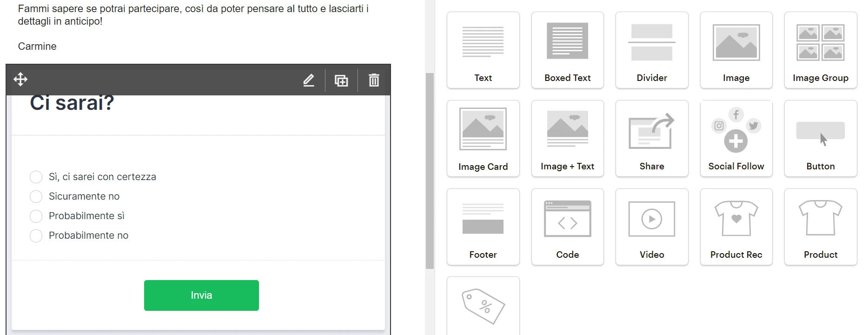Choose the 'Probabilmente no' radio option
The width and height of the screenshot is (868, 335).
click(36, 235)
